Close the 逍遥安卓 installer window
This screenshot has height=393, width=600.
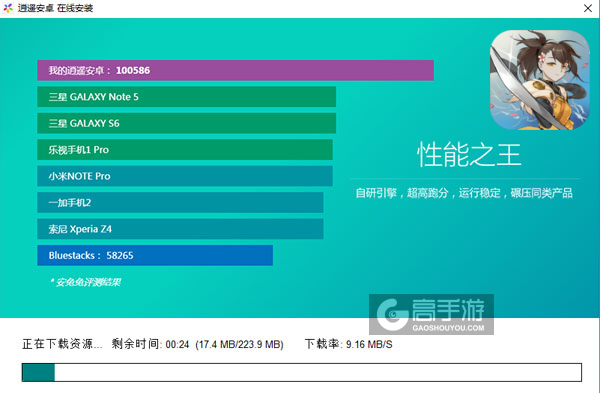pyautogui.click(x=588, y=8)
